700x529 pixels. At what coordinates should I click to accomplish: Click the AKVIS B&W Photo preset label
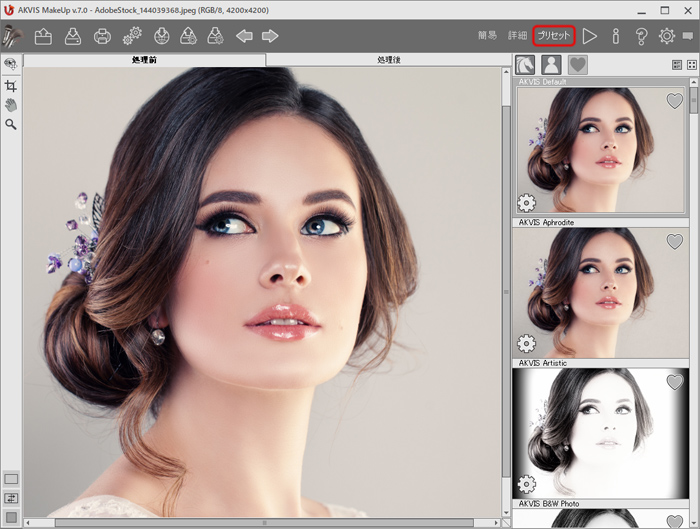[x=549, y=504]
